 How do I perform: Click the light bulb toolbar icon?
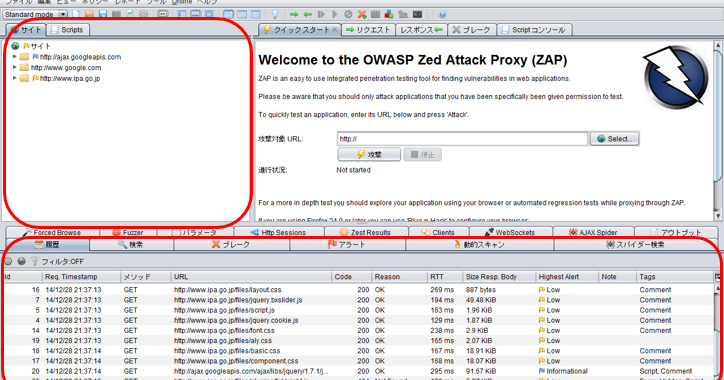(275, 14)
